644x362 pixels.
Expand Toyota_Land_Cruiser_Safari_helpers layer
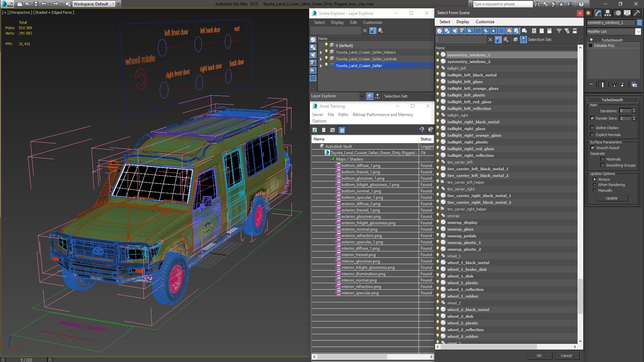[321, 52]
